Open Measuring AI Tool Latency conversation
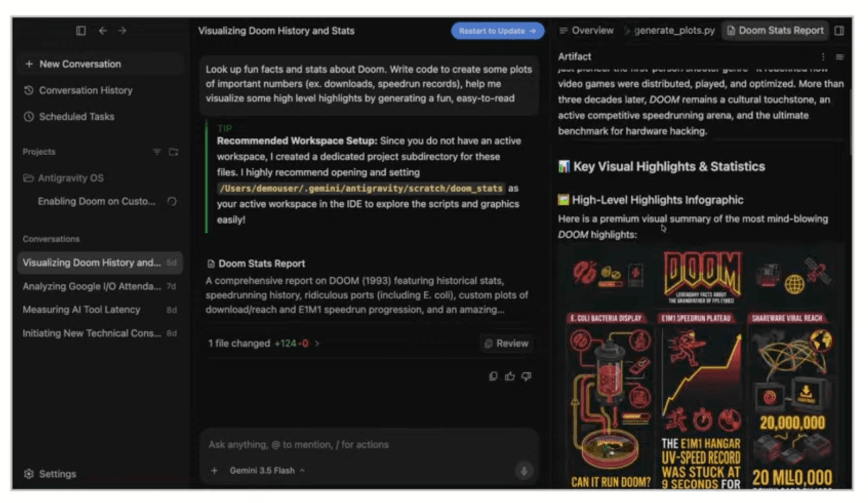This screenshot has width=868, height=503. (x=100, y=310)
